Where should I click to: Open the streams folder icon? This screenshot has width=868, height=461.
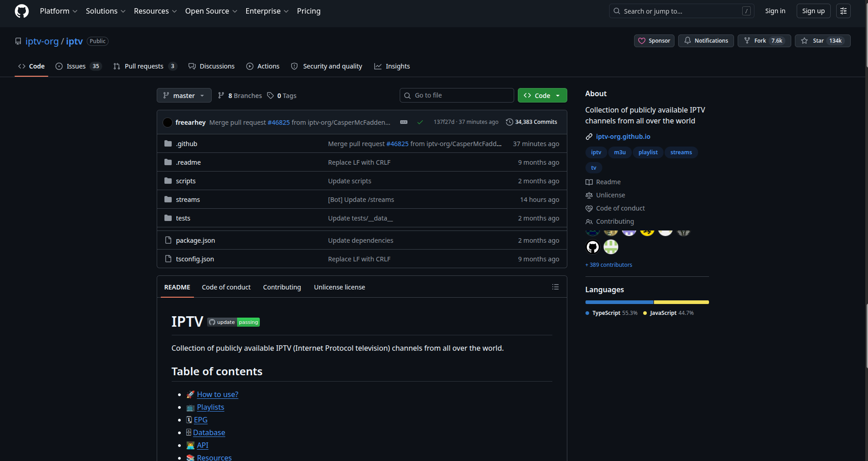[168, 199]
